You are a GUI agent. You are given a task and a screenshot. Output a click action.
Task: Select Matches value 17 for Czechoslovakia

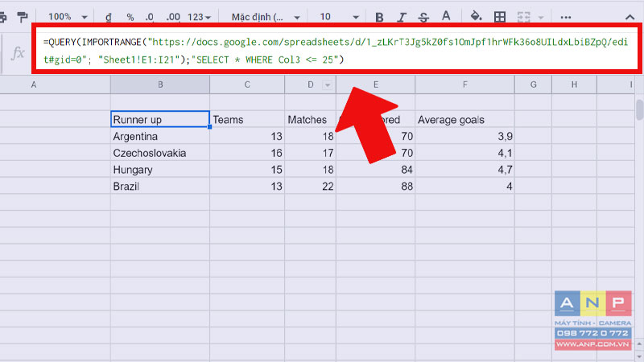coord(311,153)
